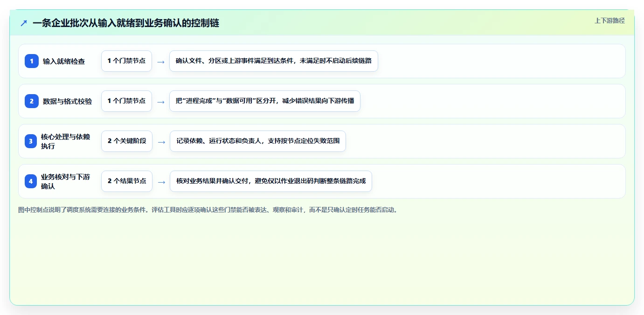This screenshot has width=644, height=315.
Task: Click the arrow in the 数据与格式校验 row
Action: point(161,102)
